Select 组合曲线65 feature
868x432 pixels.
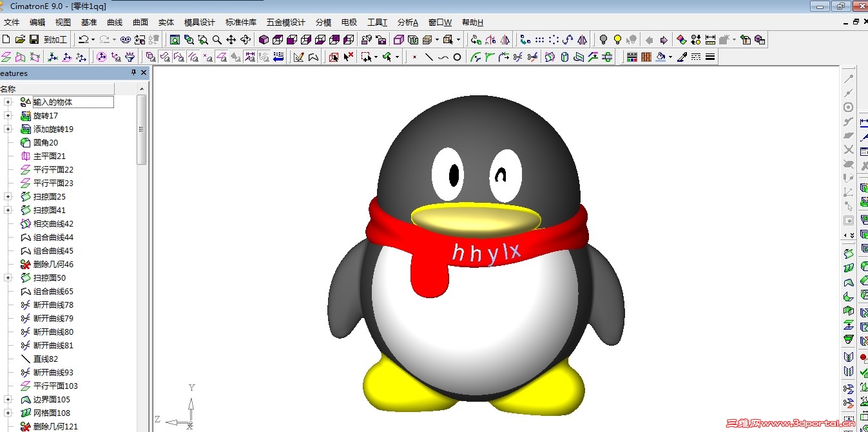53,291
